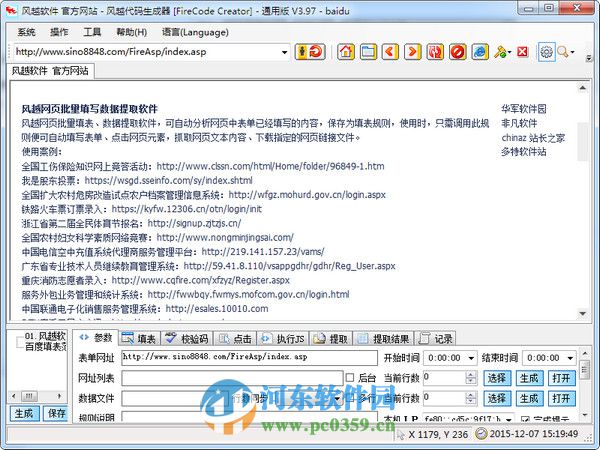600x450 pixels.
Task: Open dropdown arrow next to magnifier icon
Action: (x=572, y=52)
